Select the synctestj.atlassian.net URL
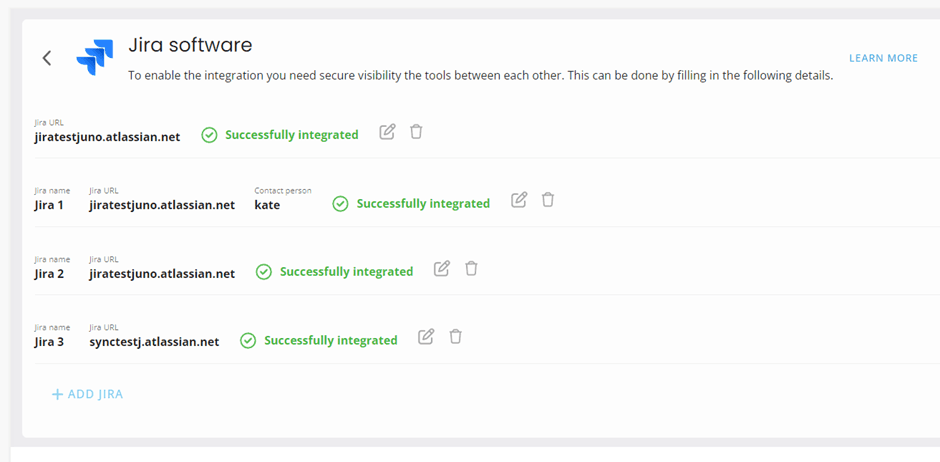Screen dimensions: 940x462 pyautogui.click(x=154, y=342)
